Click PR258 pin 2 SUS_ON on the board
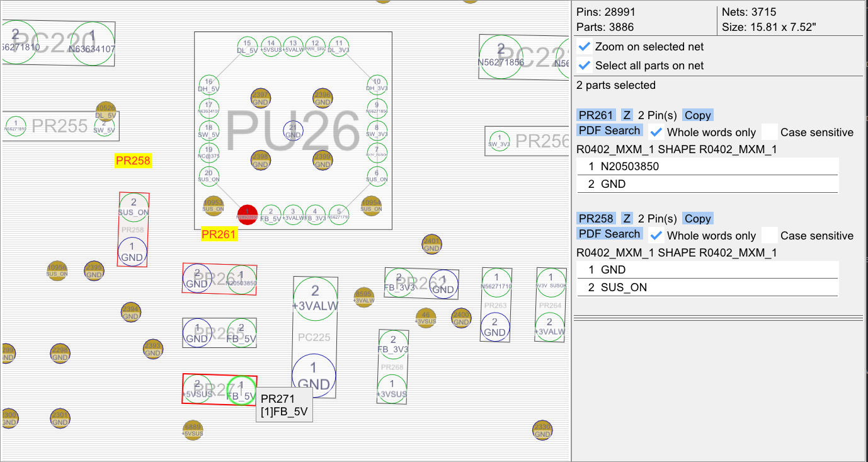868x462 pixels. 134,208
